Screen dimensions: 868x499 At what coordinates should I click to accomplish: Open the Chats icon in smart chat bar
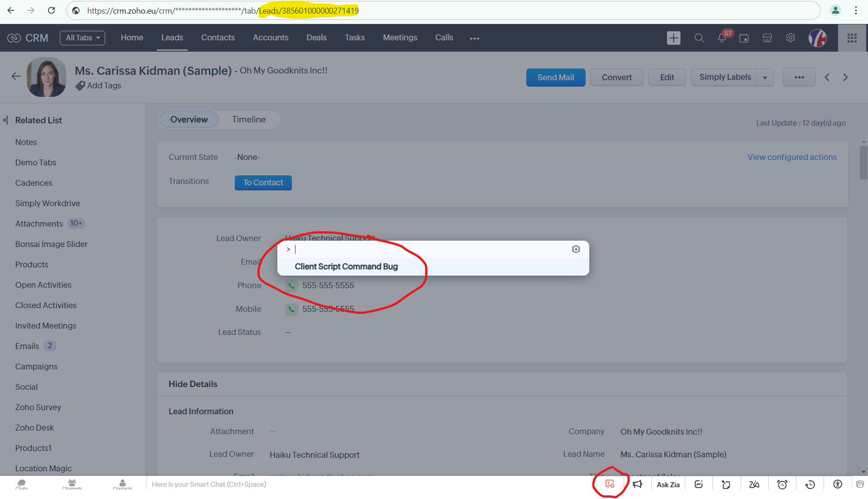pyautogui.click(x=22, y=484)
